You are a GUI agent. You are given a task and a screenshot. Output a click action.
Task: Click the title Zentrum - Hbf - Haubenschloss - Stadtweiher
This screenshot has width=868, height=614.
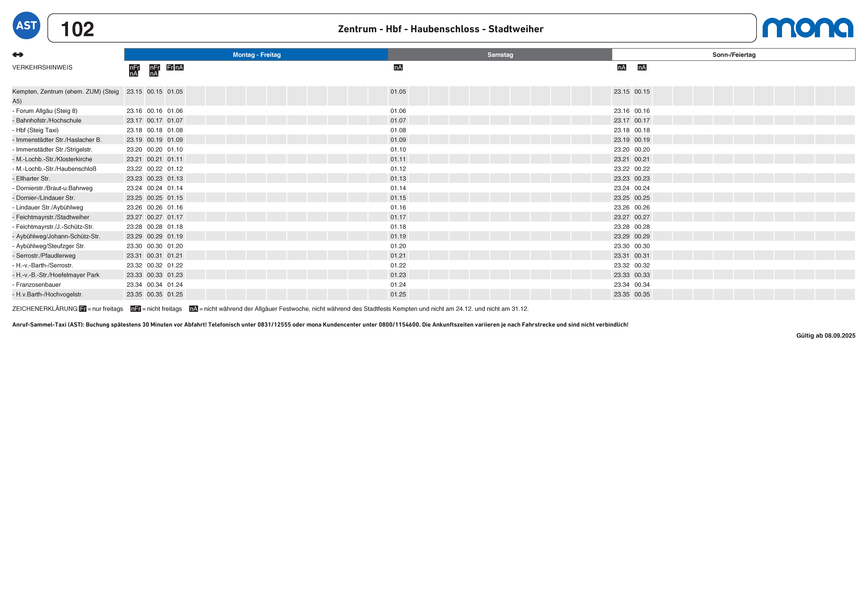[441, 29]
